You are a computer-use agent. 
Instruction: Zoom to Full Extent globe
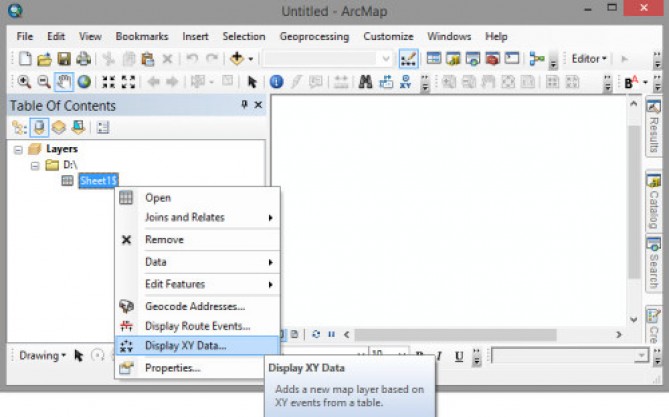tap(84, 82)
